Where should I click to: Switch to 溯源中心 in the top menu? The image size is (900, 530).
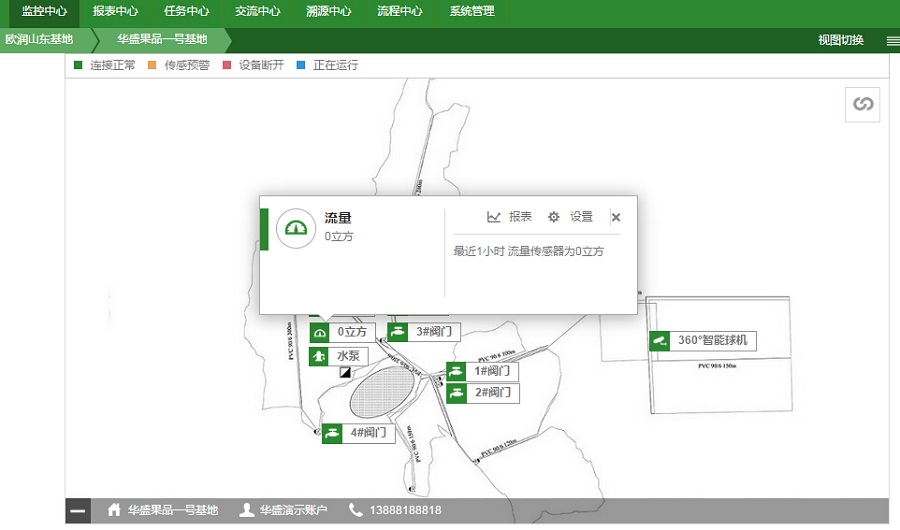pos(328,12)
